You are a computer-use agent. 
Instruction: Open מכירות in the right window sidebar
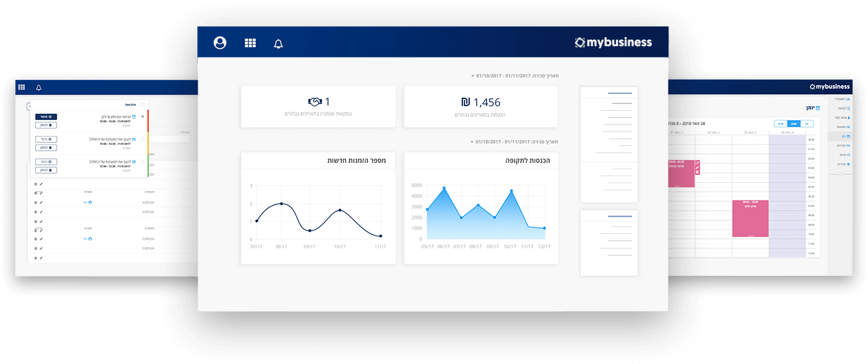tap(842, 146)
